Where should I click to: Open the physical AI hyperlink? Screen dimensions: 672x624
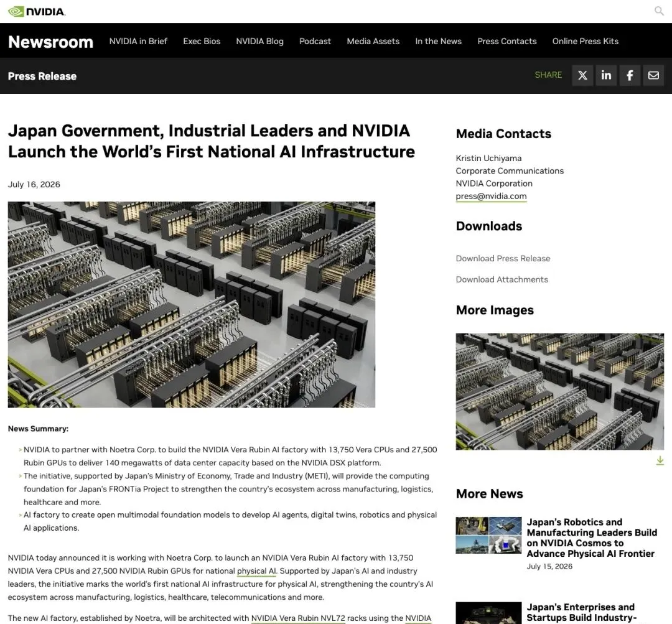click(x=256, y=571)
